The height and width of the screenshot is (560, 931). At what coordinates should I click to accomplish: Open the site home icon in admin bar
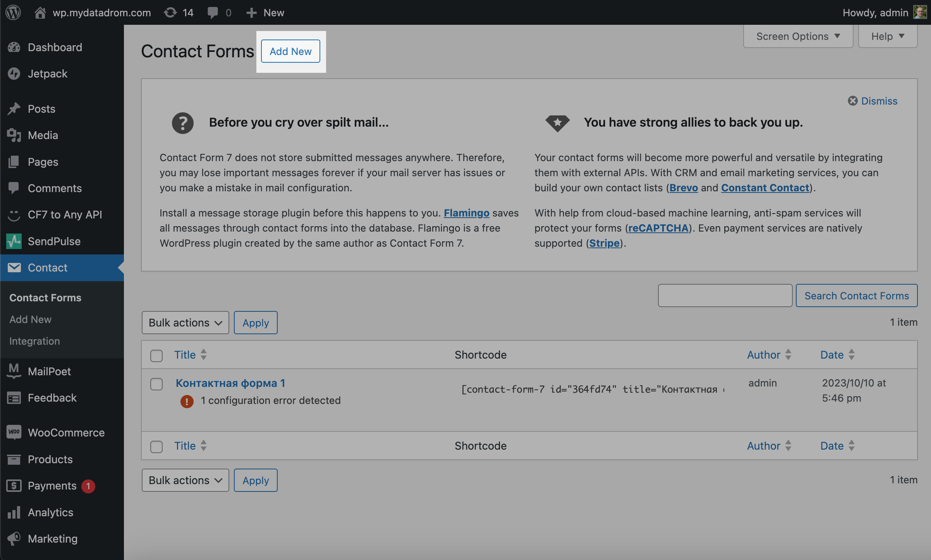coord(40,12)
